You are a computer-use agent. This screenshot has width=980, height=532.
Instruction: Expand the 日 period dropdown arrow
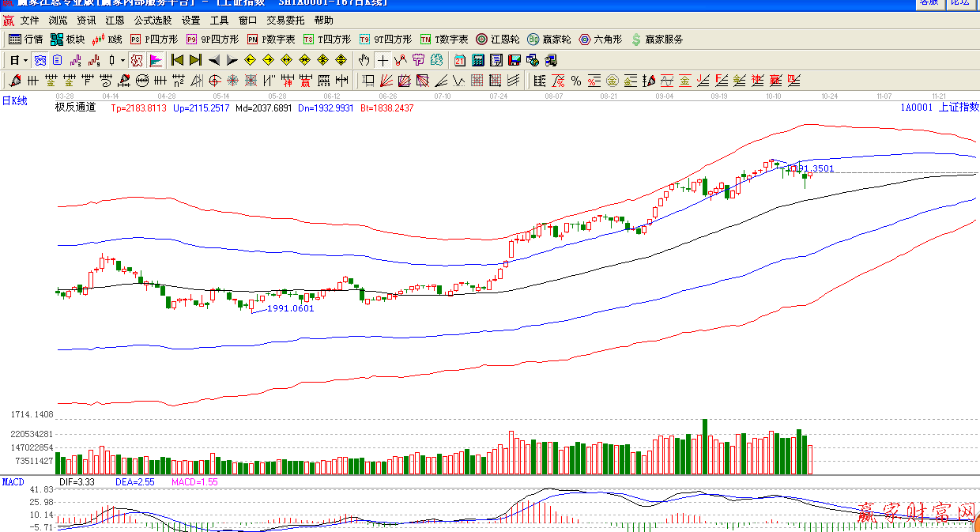coord(25,60)
